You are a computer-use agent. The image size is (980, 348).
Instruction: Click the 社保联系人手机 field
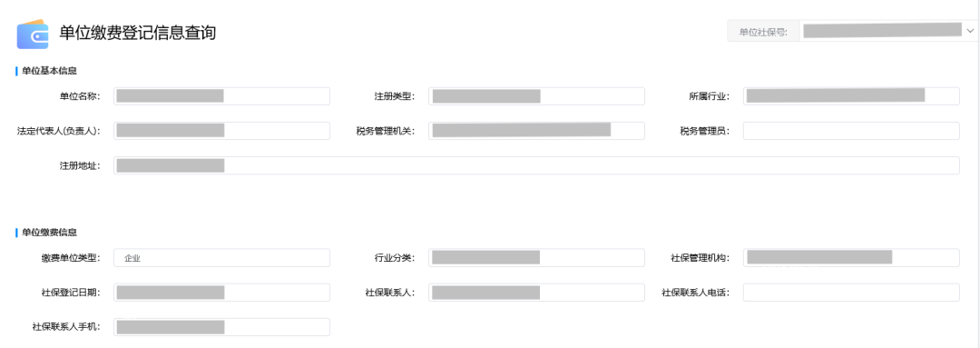[x=222, y=327]
